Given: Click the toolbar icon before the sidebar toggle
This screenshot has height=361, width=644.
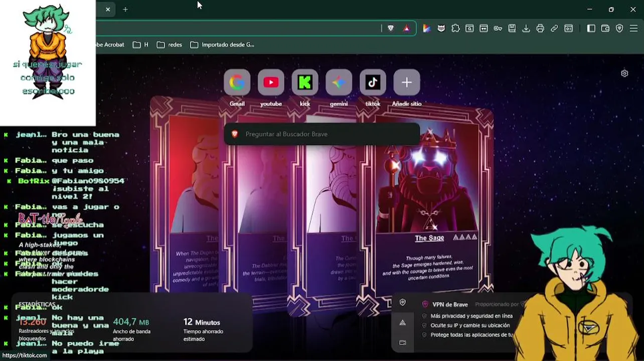Looking at the screenshot, I should pyautogui.click(x=568, y=29).
